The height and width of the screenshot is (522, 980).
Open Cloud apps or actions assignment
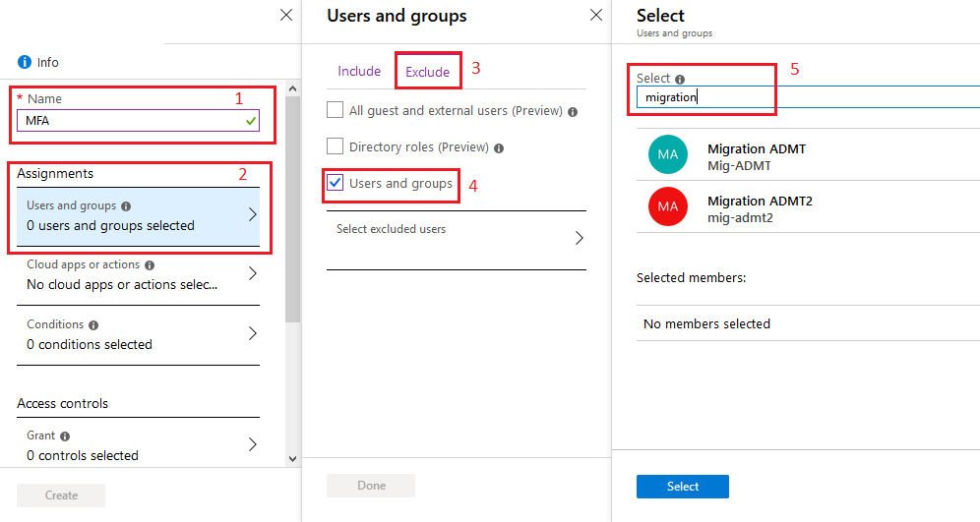pyautogui.click(x=138, y=275)
